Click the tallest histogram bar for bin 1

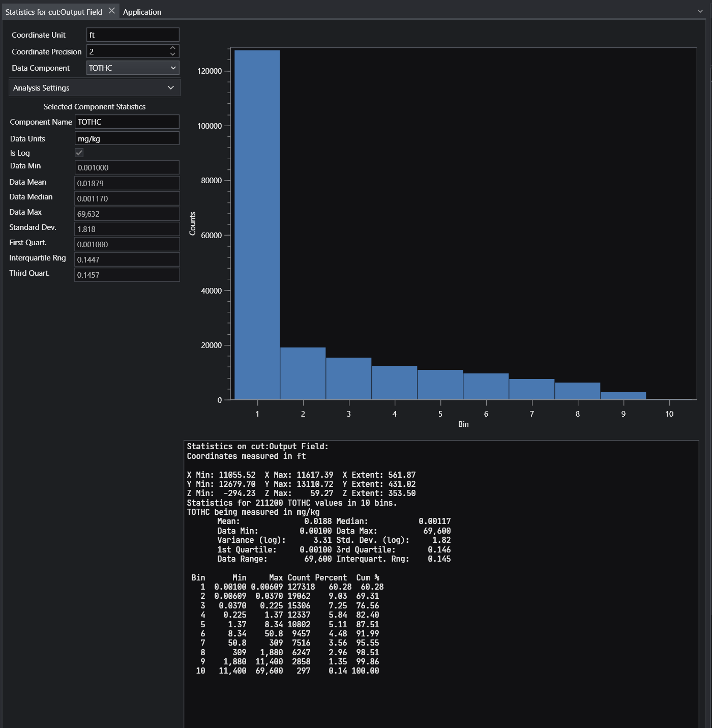click(257, 224)
